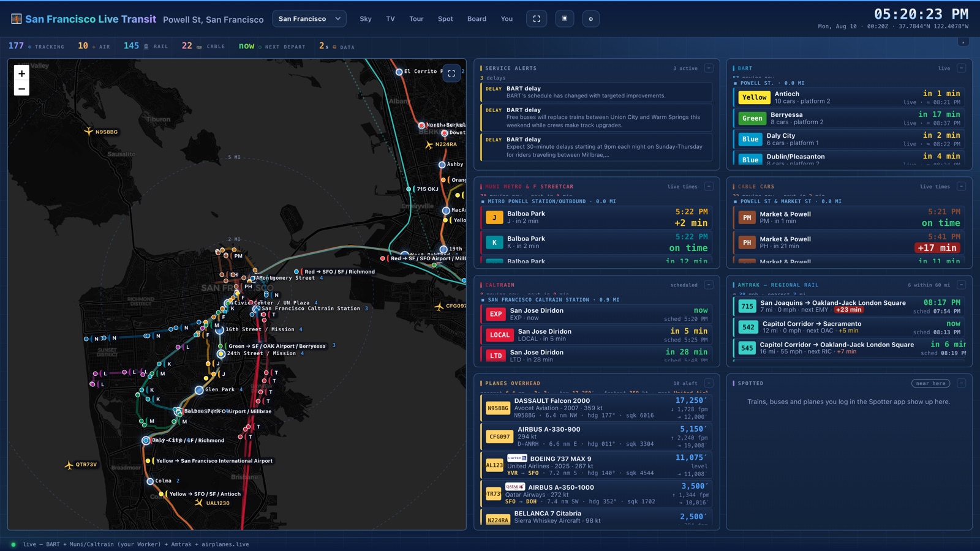980x551 pixels.
Task: Open the San Francisco city dropdown
Action: (309, 19)
